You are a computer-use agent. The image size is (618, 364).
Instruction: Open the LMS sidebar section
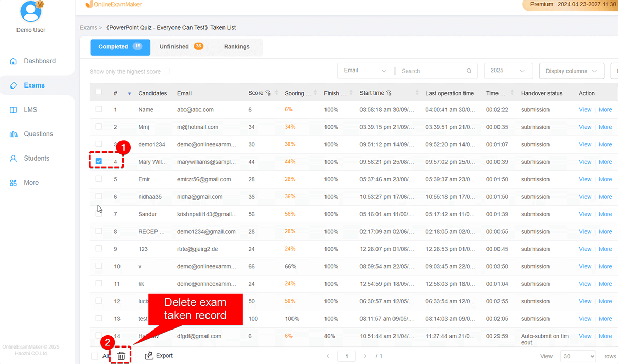[x=30, y=110]
